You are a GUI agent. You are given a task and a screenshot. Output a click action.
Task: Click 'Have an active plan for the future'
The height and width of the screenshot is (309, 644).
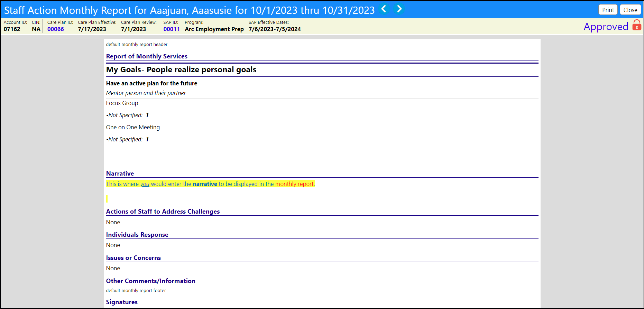point(151,83)
